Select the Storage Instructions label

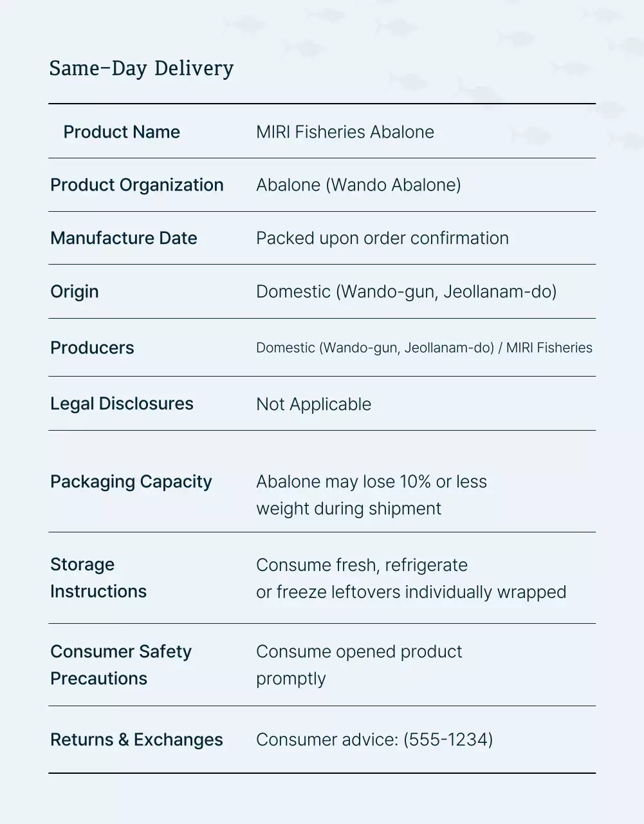tap(98, 577)
